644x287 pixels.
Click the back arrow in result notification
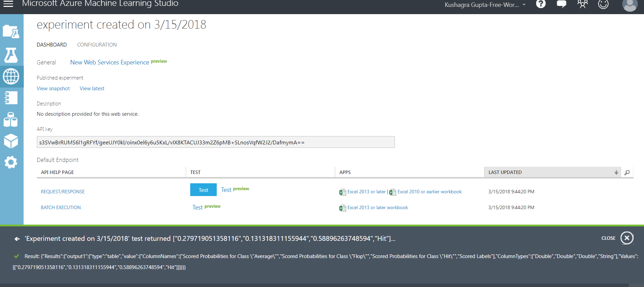(17, 239)
